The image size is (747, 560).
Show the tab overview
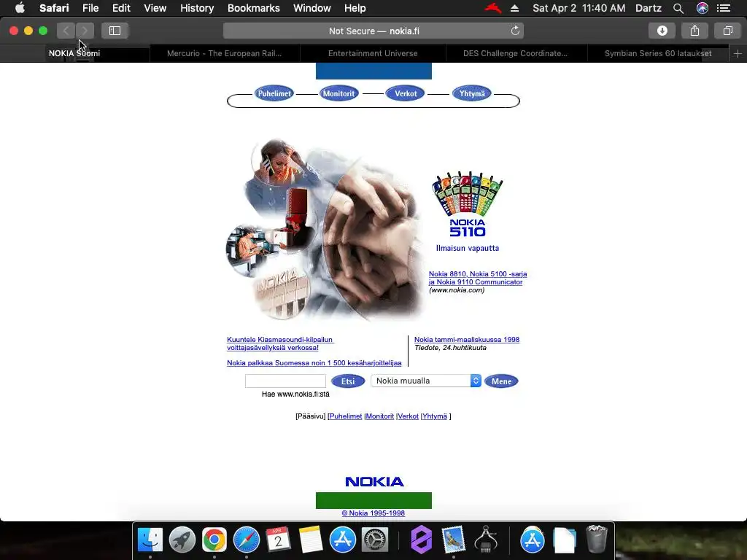click(x=727, y=31)
